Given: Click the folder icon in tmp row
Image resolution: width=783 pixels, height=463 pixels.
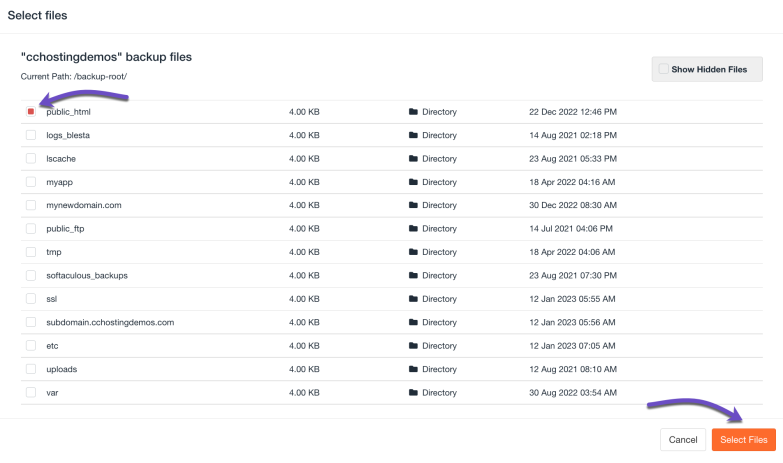Looking at the screenshot, I should (413, 252).
